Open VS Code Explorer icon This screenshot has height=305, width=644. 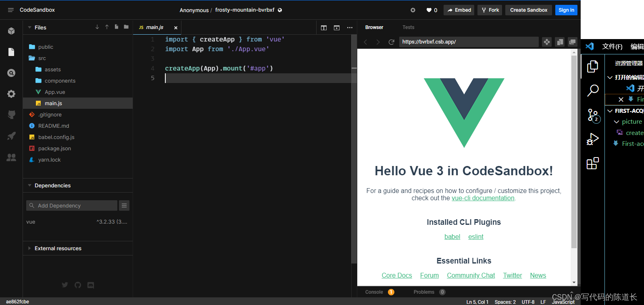point(593,66)
